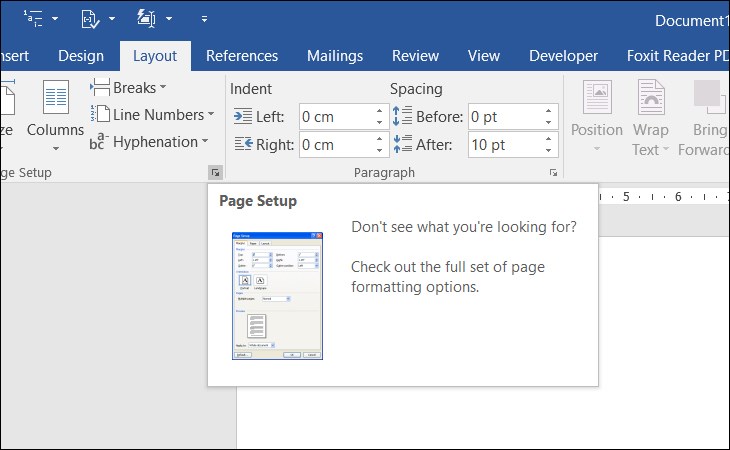
Task: Click the document title in the title bar
Action: pyautogui.click(x=691, y=20)
